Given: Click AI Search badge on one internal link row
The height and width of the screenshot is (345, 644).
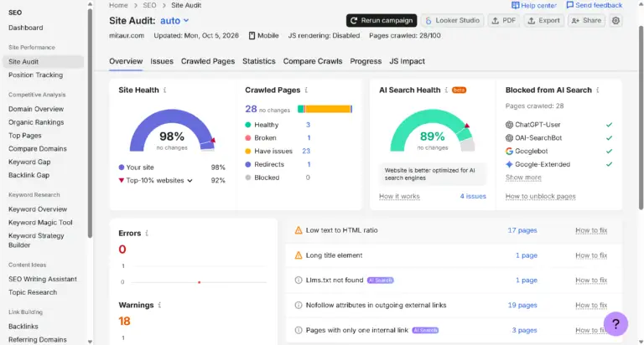Looking at the screenshot, I should [x=425, y=330].
